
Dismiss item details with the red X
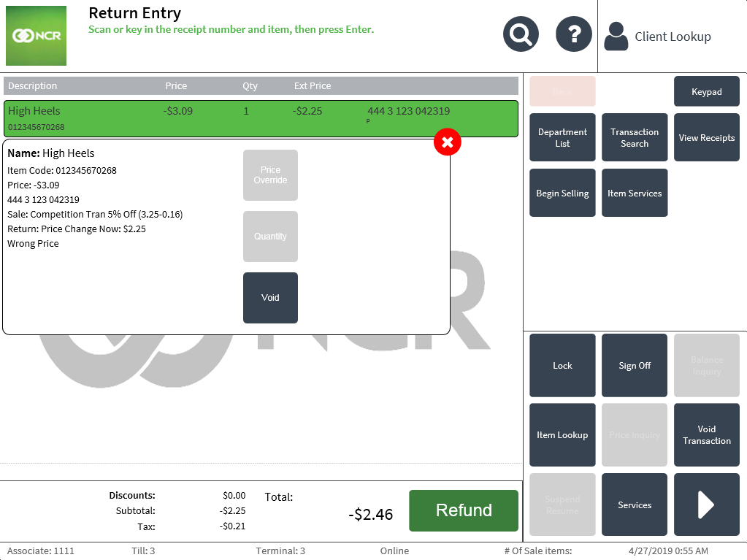click(447, 143)
